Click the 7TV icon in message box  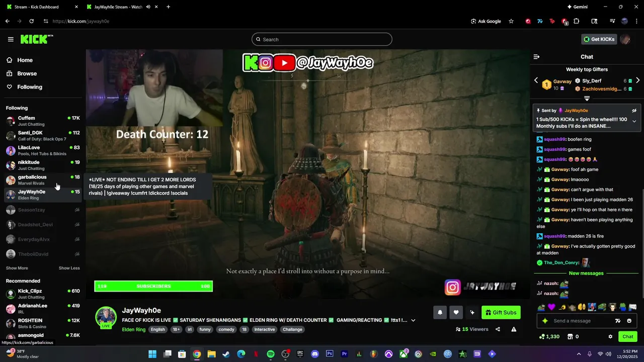(x=618, y=321)
